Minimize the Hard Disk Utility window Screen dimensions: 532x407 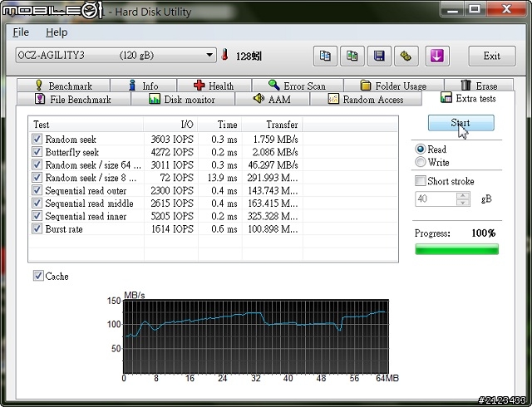point(453,9)
